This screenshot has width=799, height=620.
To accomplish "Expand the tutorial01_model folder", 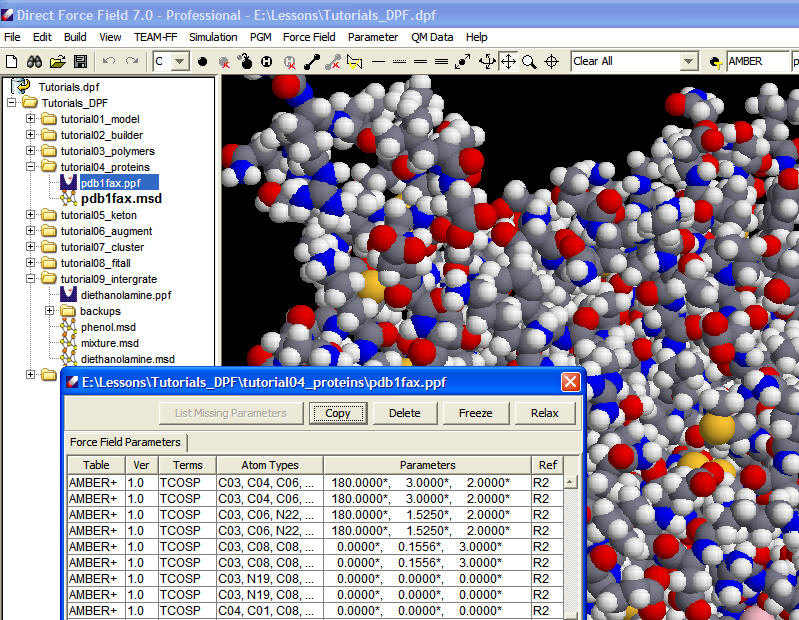I will click(x=30, y=119).
